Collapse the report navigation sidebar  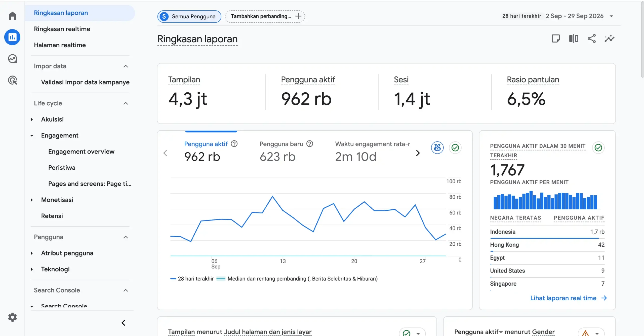tap(123, 323)
